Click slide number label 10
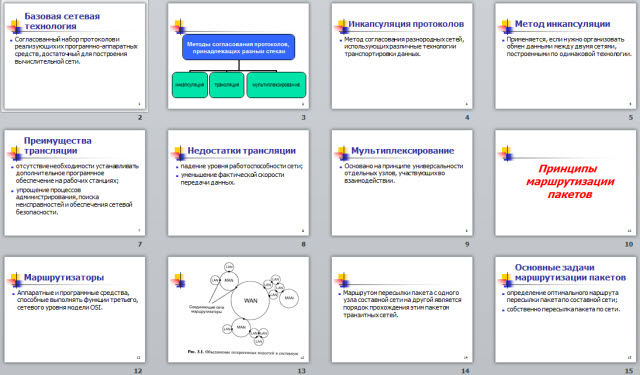 pos(629,244)
